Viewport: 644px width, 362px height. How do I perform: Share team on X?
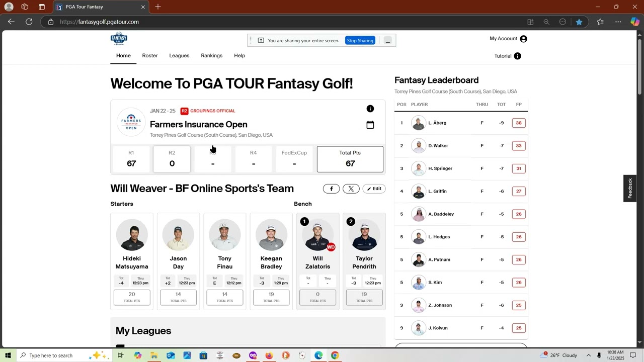(x=351, y=189)
